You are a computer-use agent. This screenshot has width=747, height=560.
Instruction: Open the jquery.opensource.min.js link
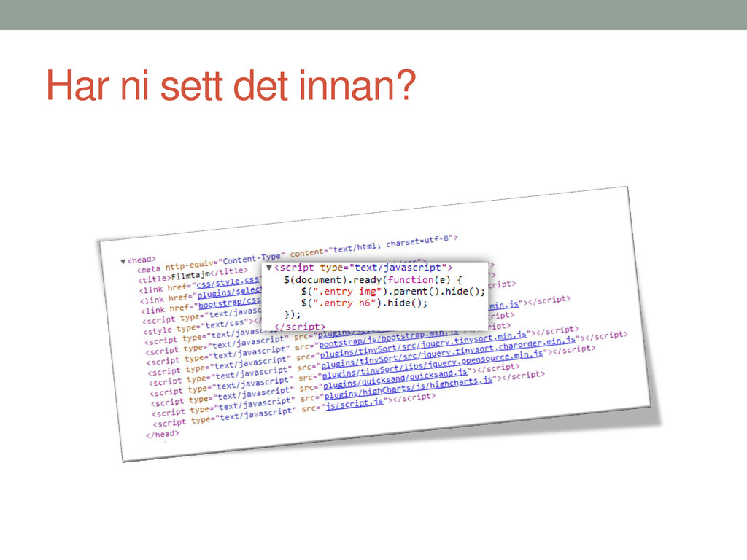click(x=433, y=367)
